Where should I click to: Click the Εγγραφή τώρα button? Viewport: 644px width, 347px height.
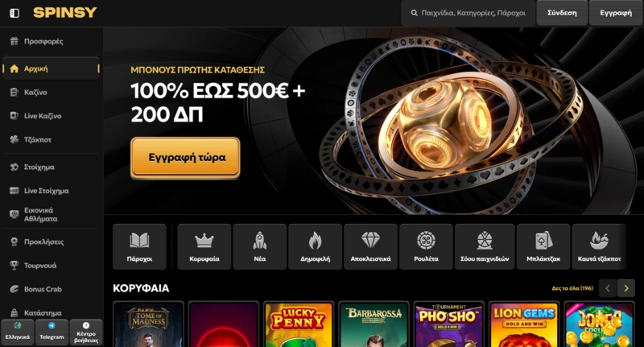click(x=185, y=158)
